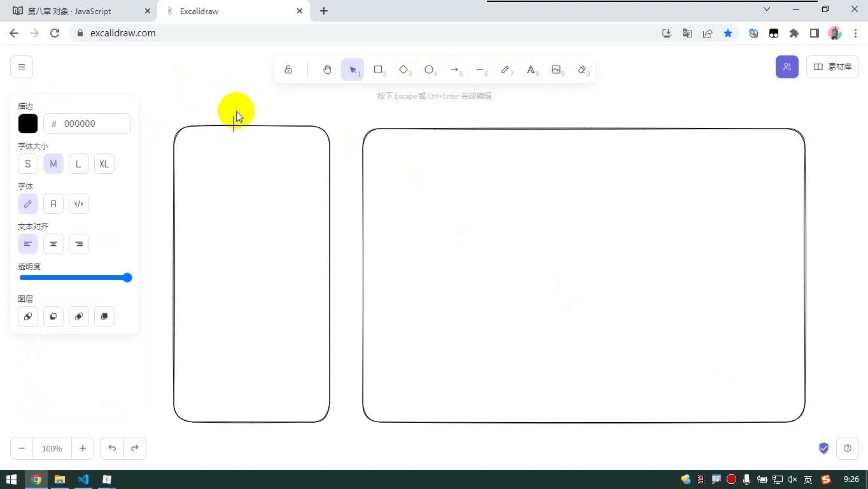The image size is (868, 489).
Task: Click the black stroke color swatch
Action: coord(28,124)
